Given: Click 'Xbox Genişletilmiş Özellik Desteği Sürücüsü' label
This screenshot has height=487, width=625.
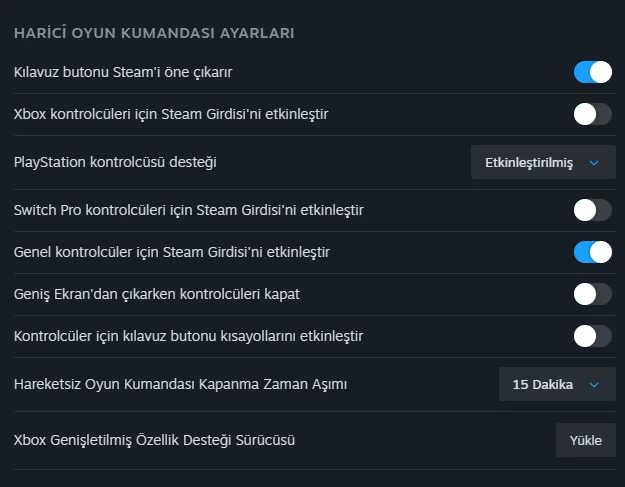Looking at the screenshot, I should coord(154,439).
